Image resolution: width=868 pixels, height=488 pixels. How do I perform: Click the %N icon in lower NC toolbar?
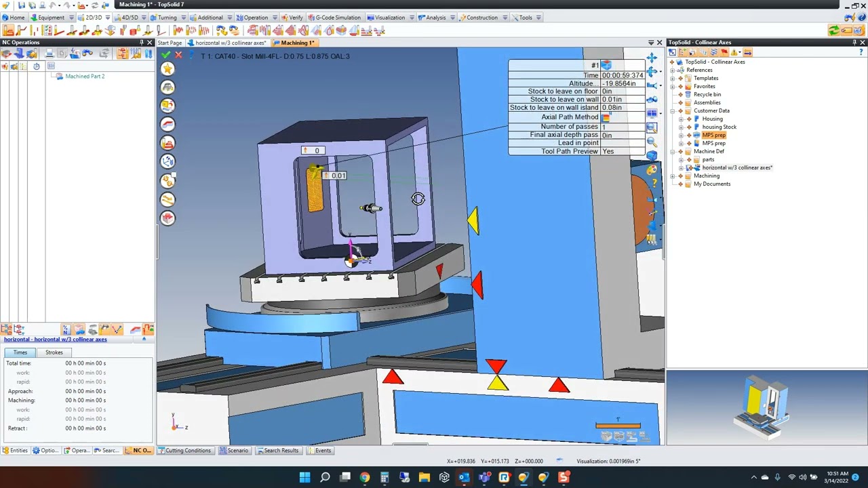66,330
